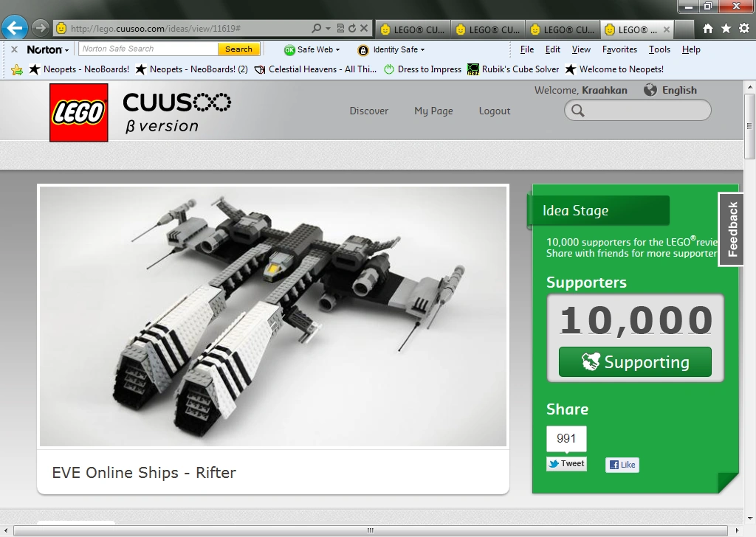Click inside the Norton Safe Search field
Image resolution: width=756 pixels, height=537 pixels.
click(148, 48)
